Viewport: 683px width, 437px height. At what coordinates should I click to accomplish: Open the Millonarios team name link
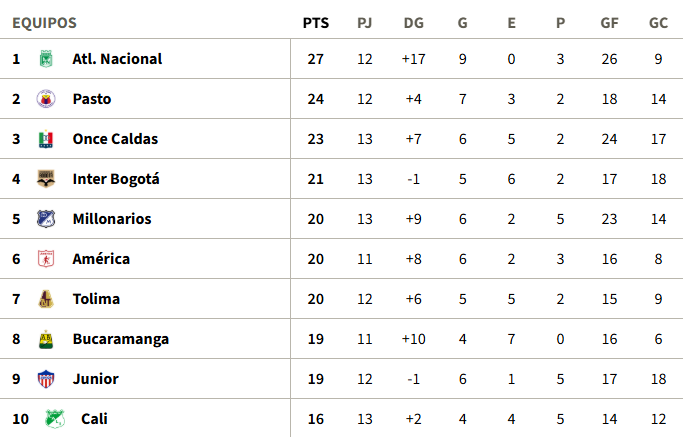[110, 219]
